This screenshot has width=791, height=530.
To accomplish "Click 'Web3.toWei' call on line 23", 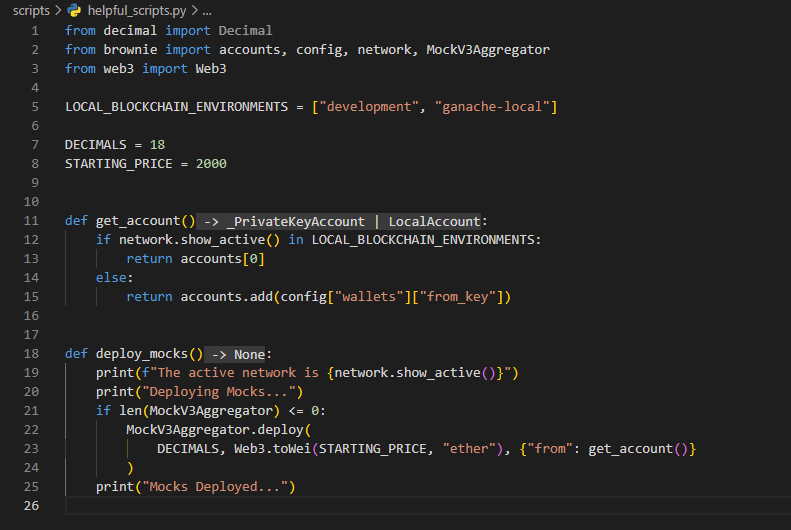I will [x=272, y=449].
